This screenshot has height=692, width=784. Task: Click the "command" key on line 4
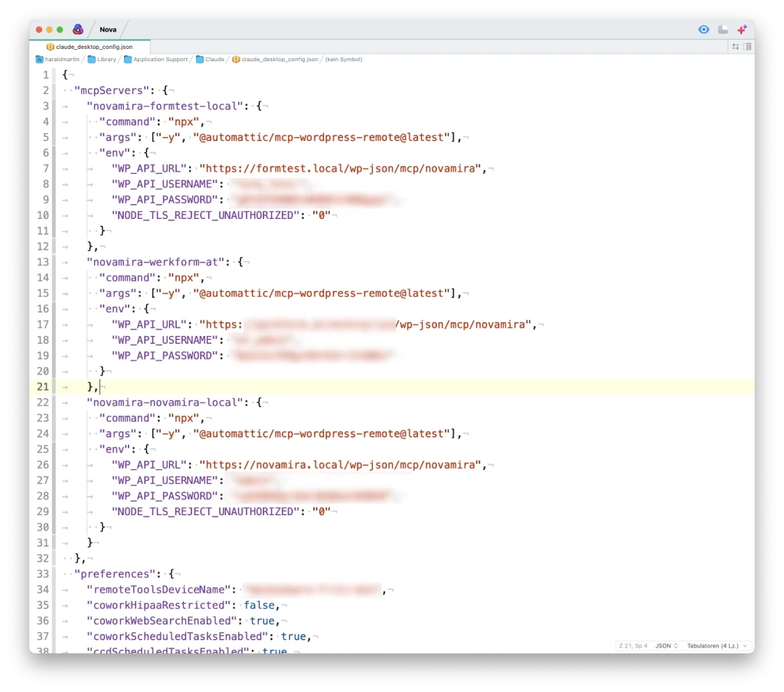[127, 122]
